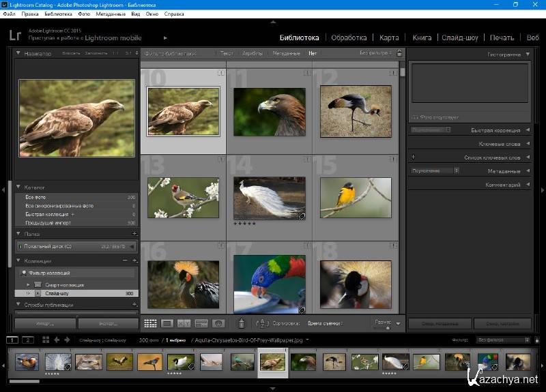Click the Экспорт button
546x392 pixels.
108,324
